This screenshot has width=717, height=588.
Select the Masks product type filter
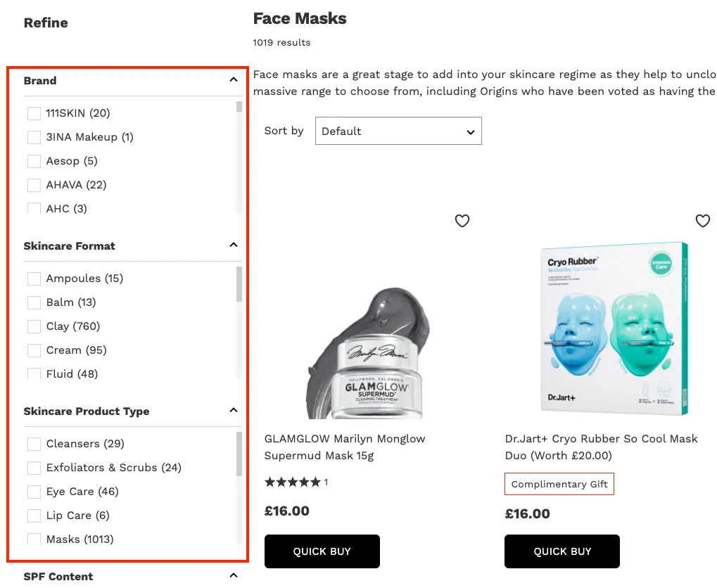[33, 539]
